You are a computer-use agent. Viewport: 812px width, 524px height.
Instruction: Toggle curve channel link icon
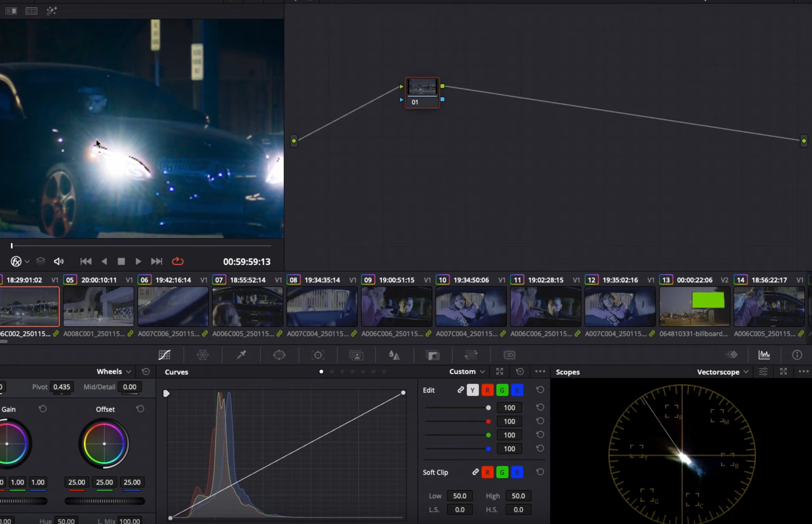tap(461, 390)
